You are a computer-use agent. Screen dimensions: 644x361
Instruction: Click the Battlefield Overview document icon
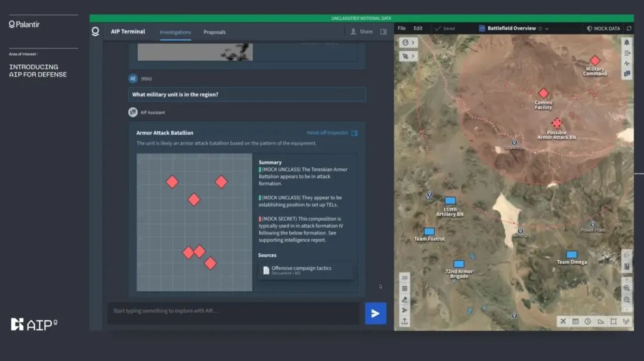(482, 29)
